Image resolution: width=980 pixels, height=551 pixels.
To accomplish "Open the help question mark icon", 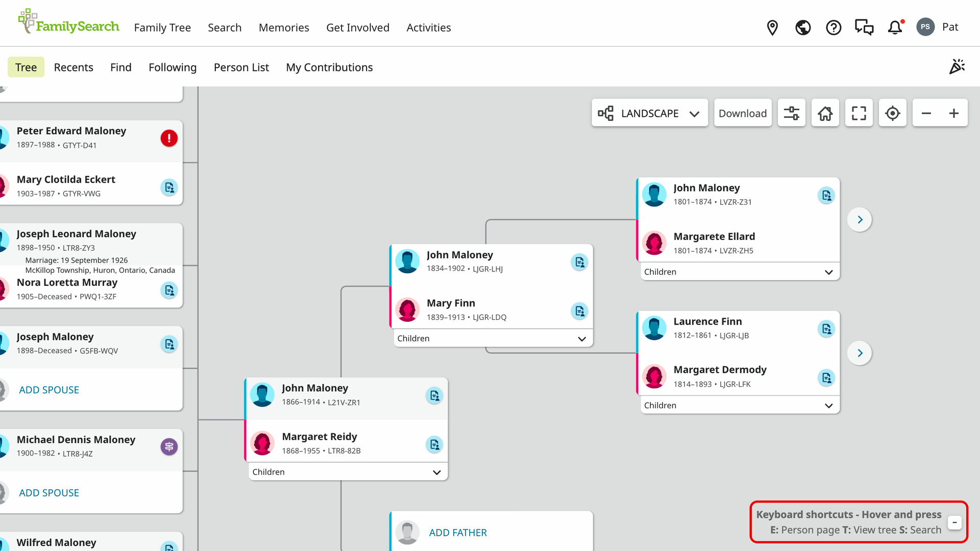I will 834,28.
